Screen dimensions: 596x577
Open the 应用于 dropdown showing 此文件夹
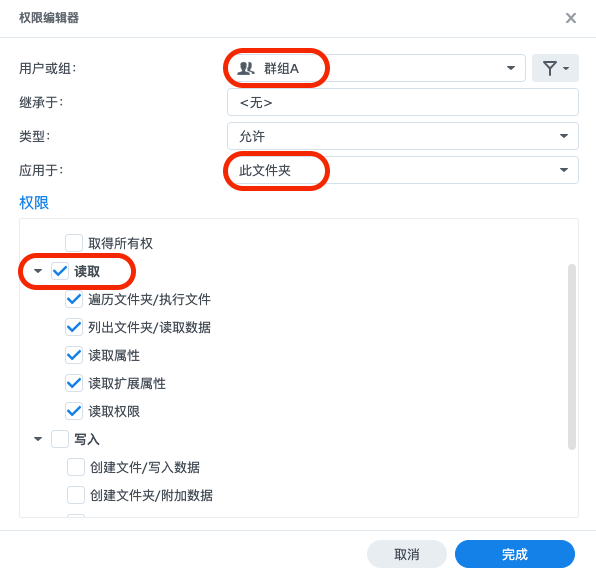403,170
